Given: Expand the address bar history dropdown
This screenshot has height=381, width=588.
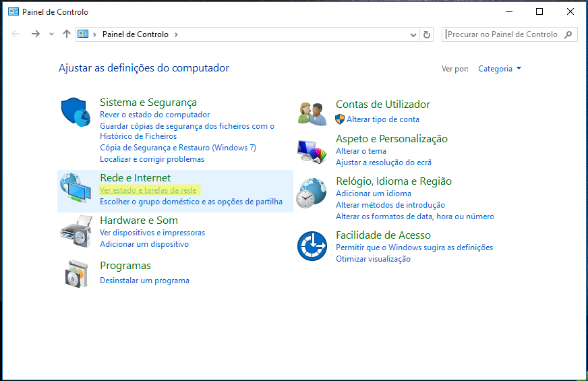Looking at the screenshot, I should point(413,35).
